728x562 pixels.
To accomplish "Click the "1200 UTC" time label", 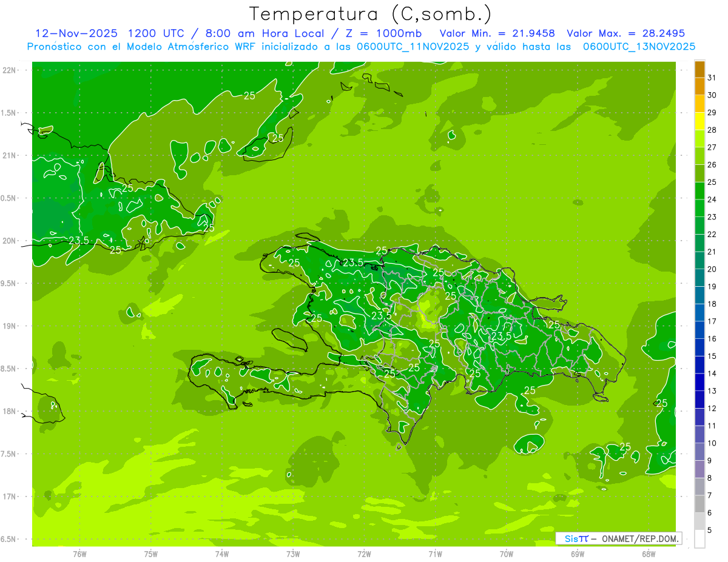I will tap(157, 33).
